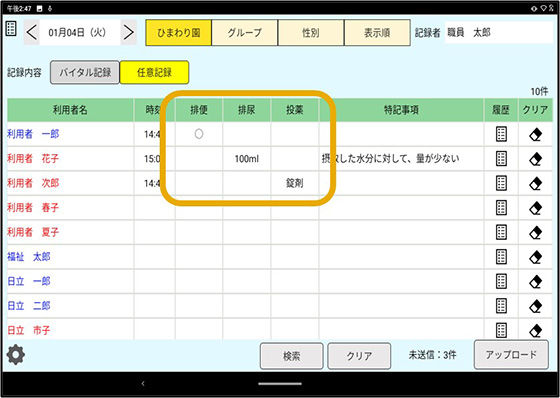Open settings gear icon
This screenshot has width=560, height=398.
[16, 355]
